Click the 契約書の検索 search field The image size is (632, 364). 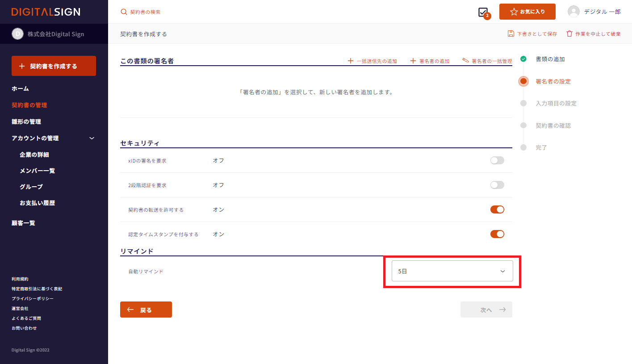(x=145, y=12)
